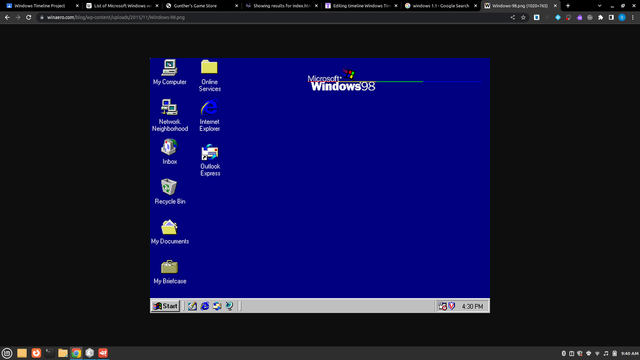Open the My Computer desktop icon

tap(169, 72)
